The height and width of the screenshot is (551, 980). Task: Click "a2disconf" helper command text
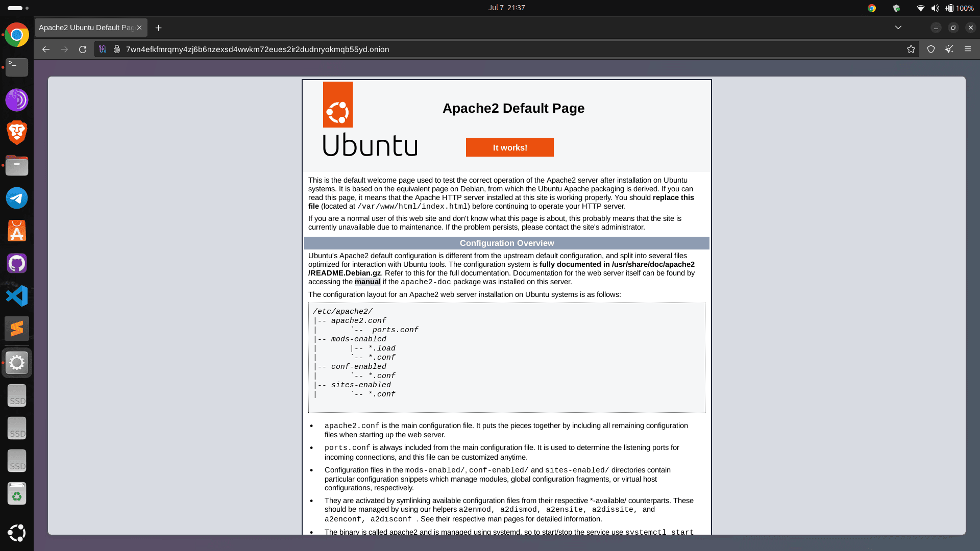(x=391, y=519)
